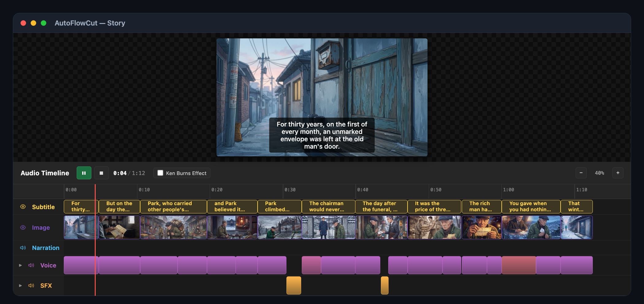
Task: Select the 'That wint...' subtitle clip
Action: (x=577, y=206)
